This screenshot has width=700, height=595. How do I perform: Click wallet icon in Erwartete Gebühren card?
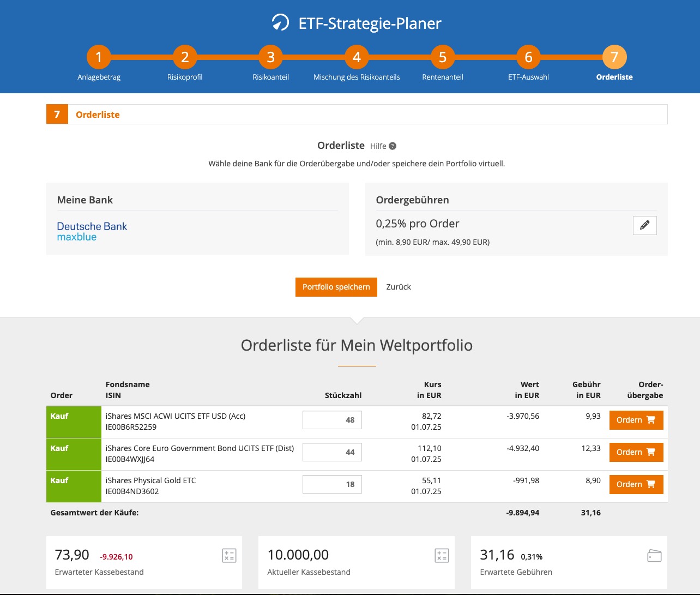(654, 556)
